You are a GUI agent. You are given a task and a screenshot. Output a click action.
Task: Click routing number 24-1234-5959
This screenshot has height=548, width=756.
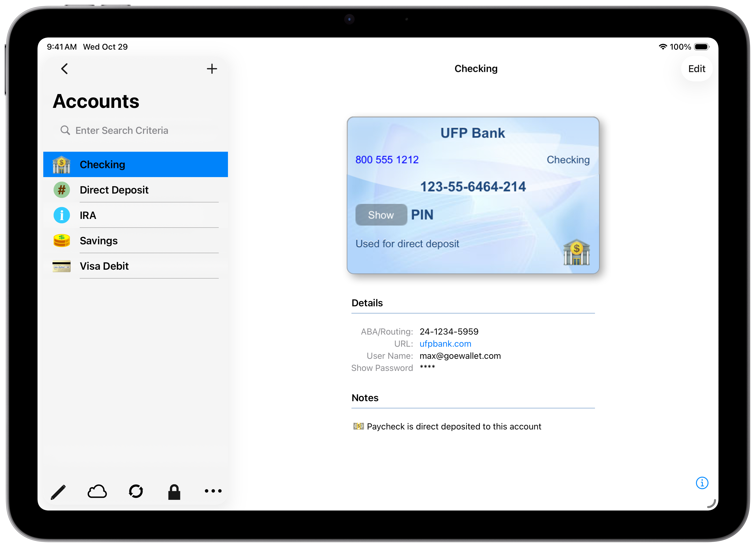point(449,331)
